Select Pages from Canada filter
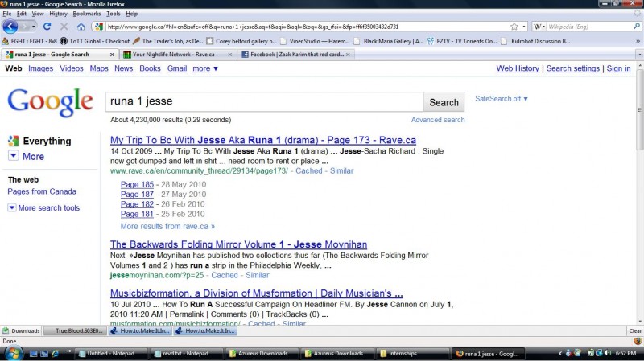 (x=42, y=191)
